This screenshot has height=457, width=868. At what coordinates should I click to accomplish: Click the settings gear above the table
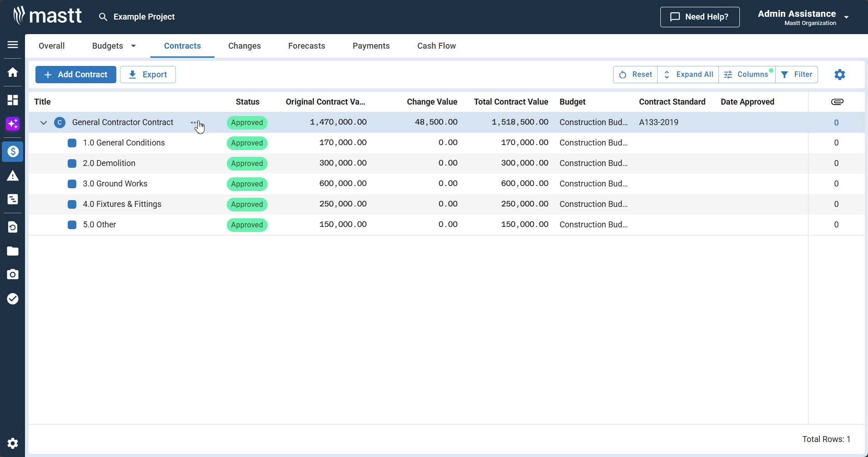(839, 75)
